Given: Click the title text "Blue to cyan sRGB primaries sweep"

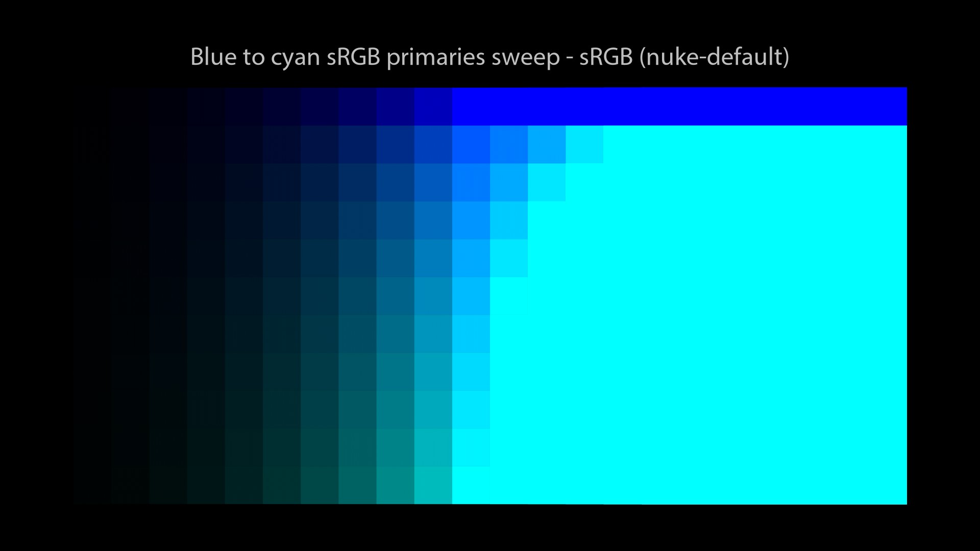Looking at the screenshot, I should 375,57.
